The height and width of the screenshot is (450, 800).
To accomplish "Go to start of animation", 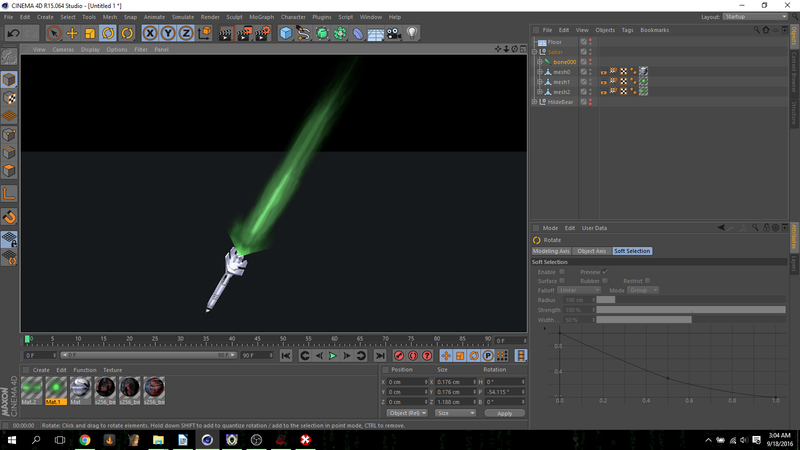I will 286,356.
